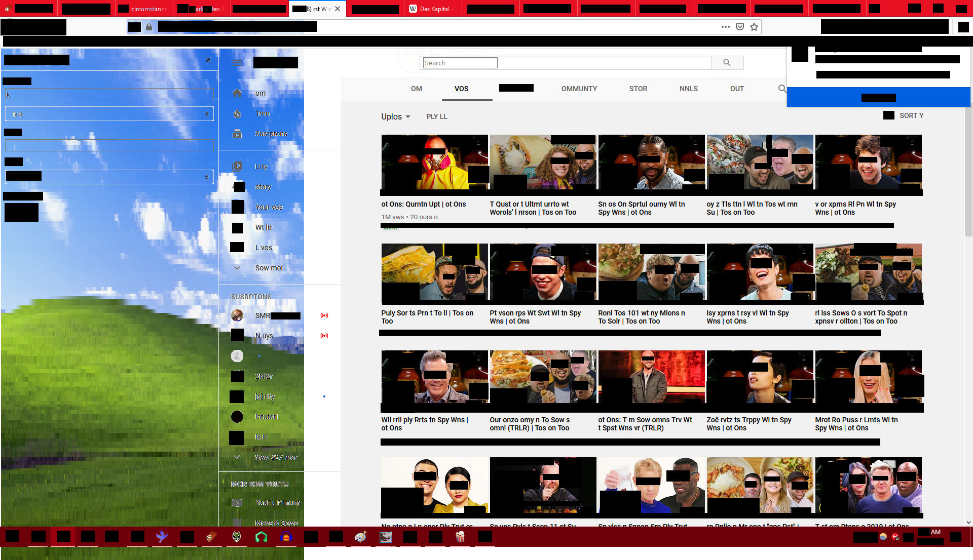Image resolution: width=973 pixels, height=560 pixels.
Task: Click the SMR channel avatar in sidebar
Action: 237,315
